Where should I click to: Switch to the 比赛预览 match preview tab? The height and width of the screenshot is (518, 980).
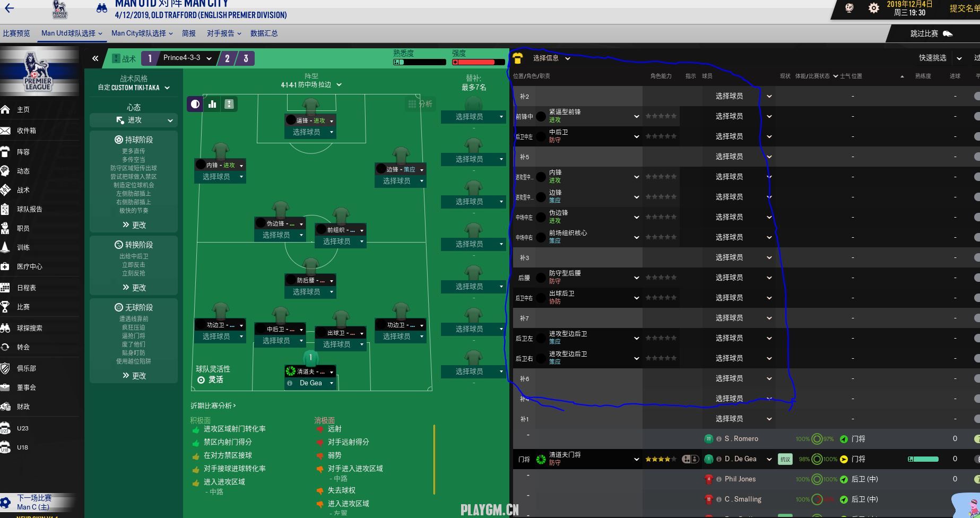click(x=16, y=33)
